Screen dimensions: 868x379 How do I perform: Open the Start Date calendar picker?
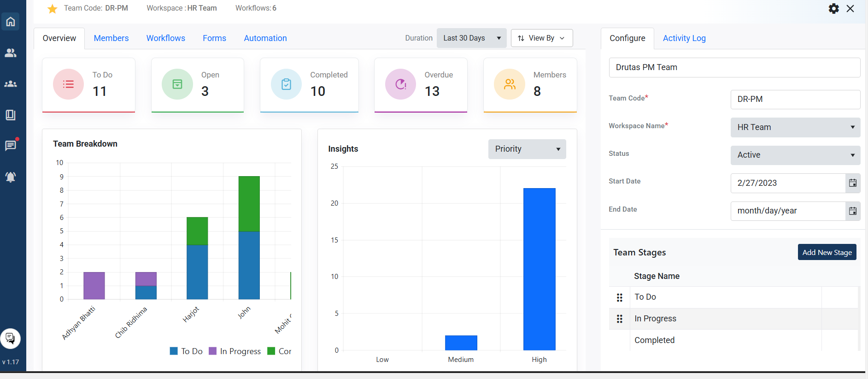pyautogui.click(x=853, y=183)
